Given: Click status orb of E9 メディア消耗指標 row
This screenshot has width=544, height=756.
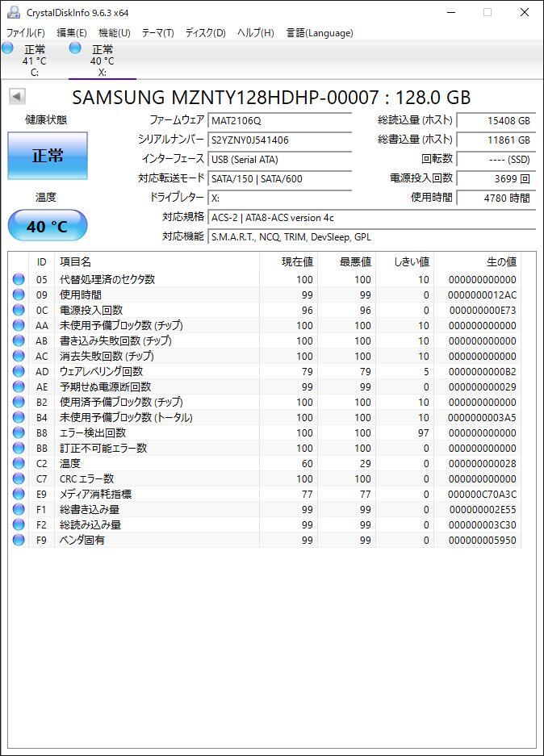Looking at the screenshot, I should (x=19, y=495).
